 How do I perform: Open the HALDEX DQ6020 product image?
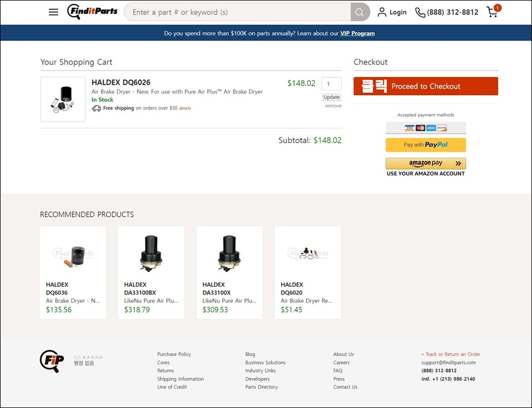(308, 254)
